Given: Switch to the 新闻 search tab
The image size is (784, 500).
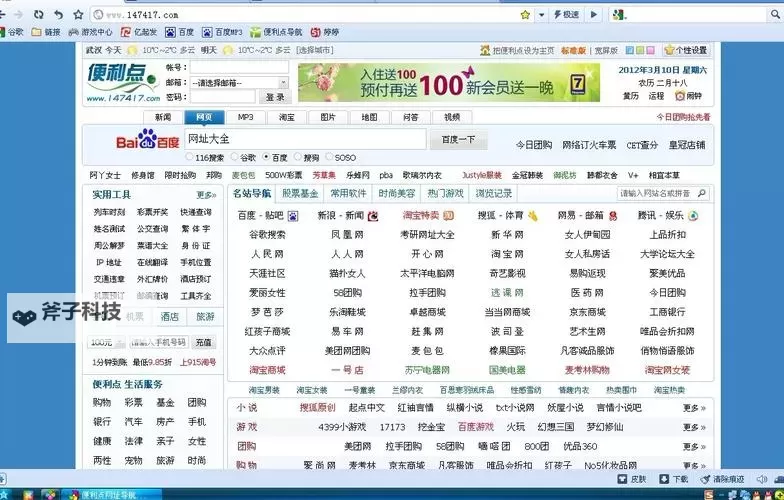Looking at the screenshot, I should (x=163, y=117).
